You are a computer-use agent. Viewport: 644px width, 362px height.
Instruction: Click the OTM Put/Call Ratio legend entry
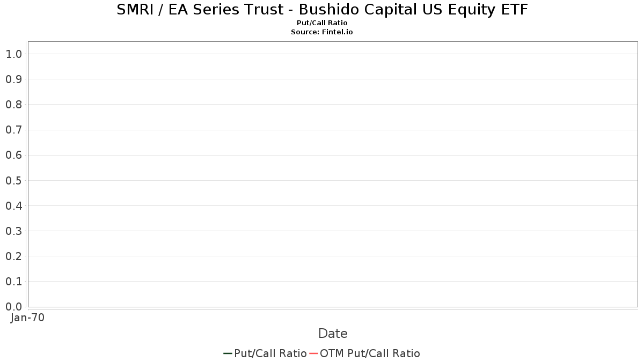tap(365, 353)
